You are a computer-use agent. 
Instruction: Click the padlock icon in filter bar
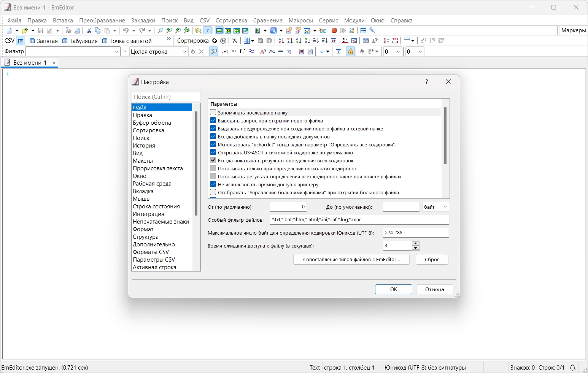click(x=351, y=51)
